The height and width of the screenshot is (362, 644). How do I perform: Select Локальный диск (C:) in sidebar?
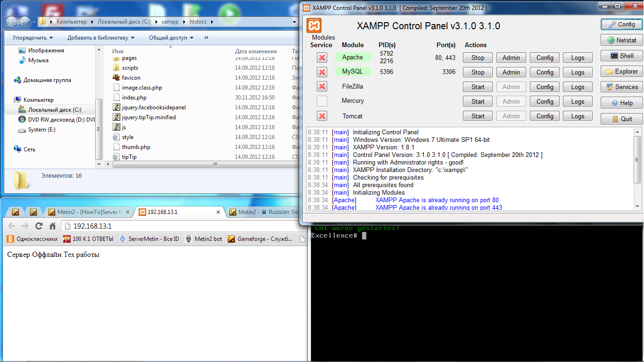point(50,110)
